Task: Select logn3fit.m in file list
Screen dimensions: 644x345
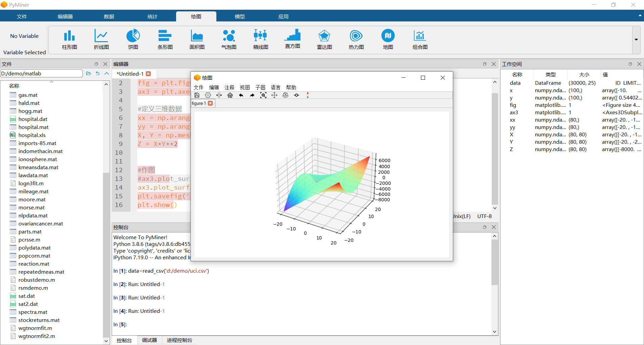Action: click(31, 183)
